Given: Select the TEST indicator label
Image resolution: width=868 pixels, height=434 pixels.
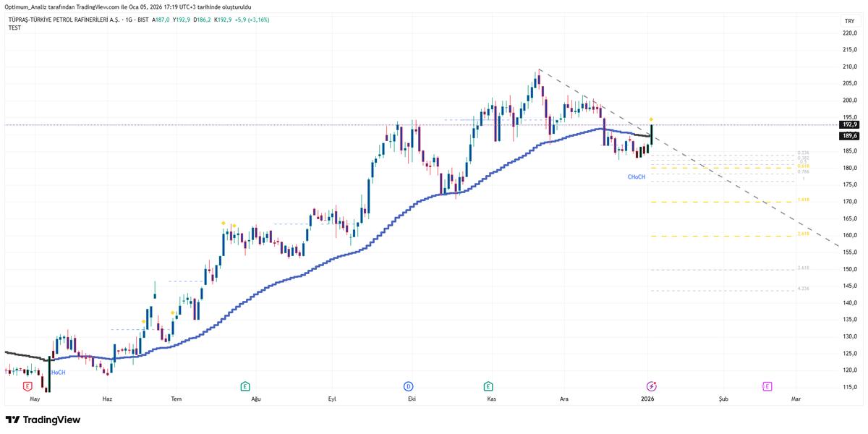Looking at the screenshot, I should [14, 27].
